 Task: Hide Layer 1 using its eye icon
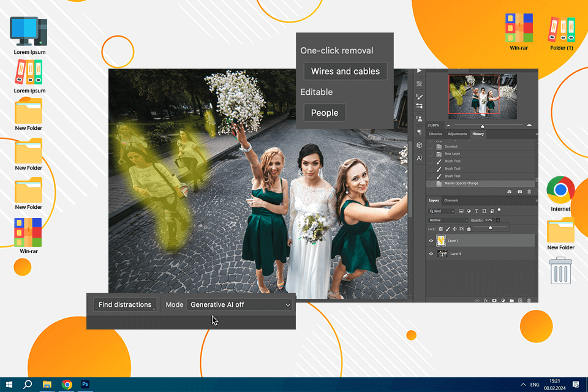pos(431,241)
